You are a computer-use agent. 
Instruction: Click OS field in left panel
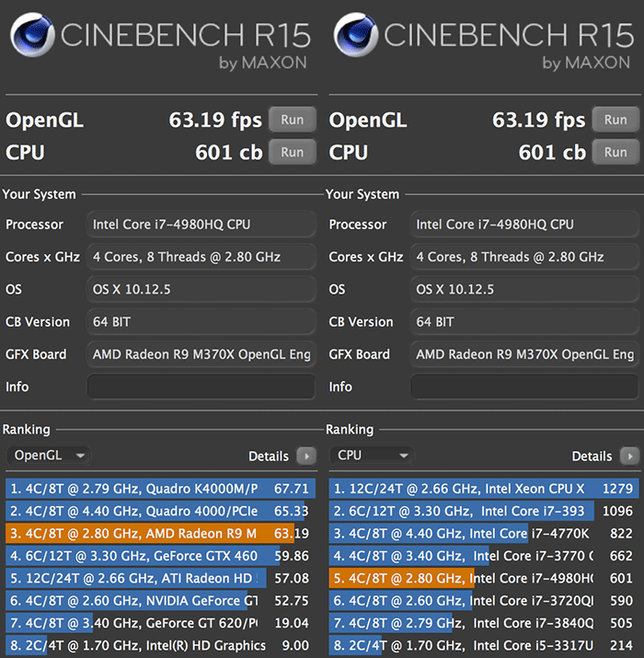click(x=201, y=289)
